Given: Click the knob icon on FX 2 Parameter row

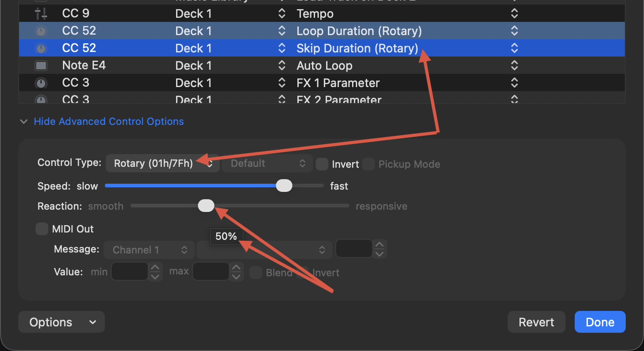Looking at the screenshot, I should click(41, 99).
